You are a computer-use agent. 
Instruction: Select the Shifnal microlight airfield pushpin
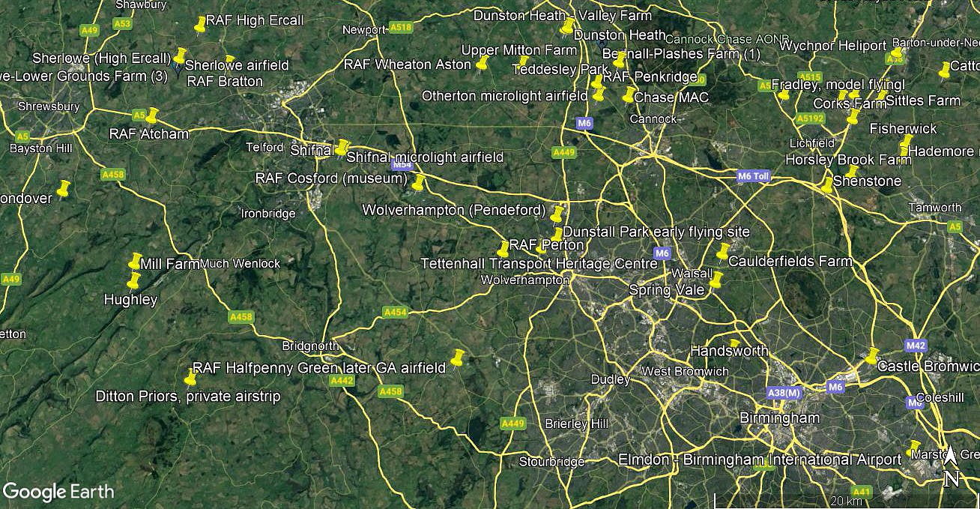point(342,148)
